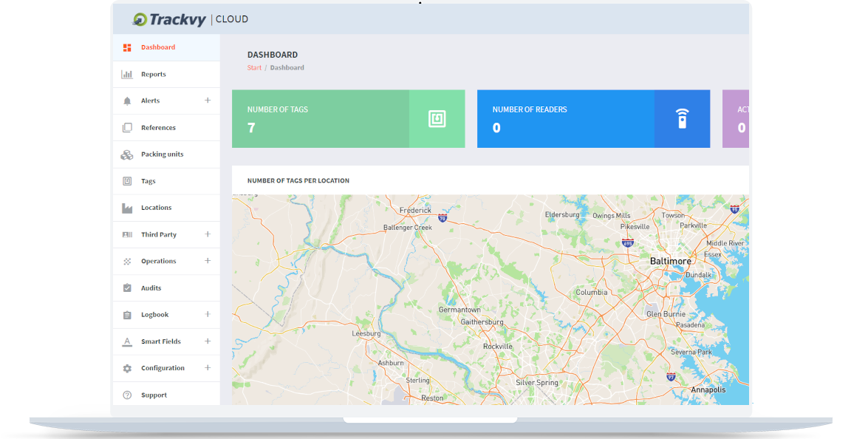Click the Alerts bell icon

coord(126,101)
